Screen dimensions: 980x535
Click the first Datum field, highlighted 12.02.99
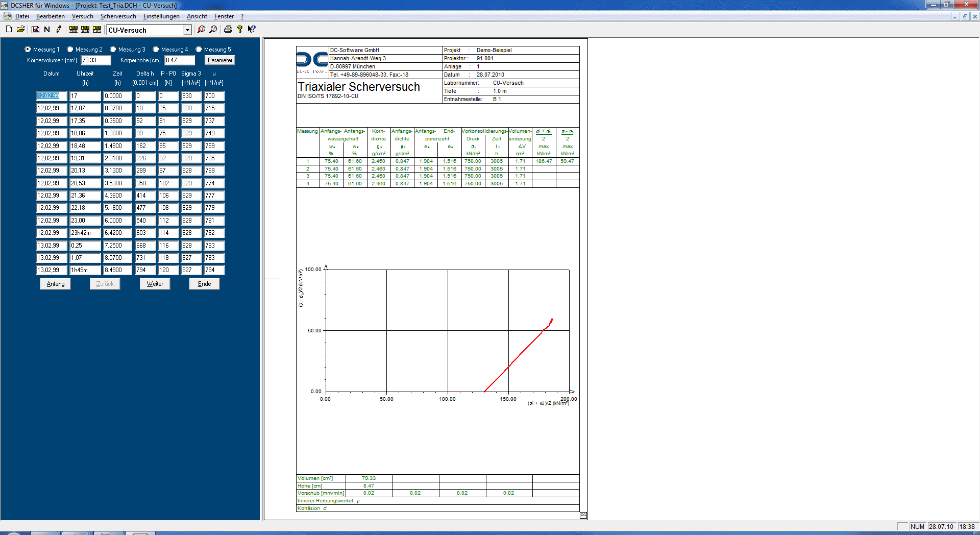click(x=52, y=96)
